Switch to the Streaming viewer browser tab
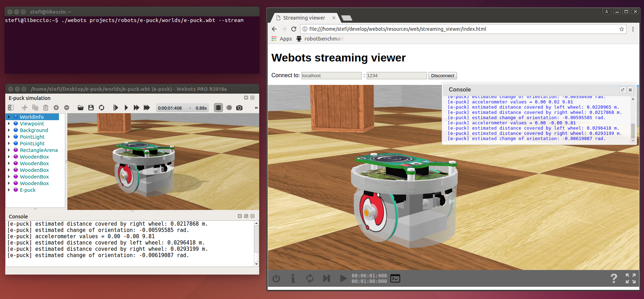 [304, 17]
